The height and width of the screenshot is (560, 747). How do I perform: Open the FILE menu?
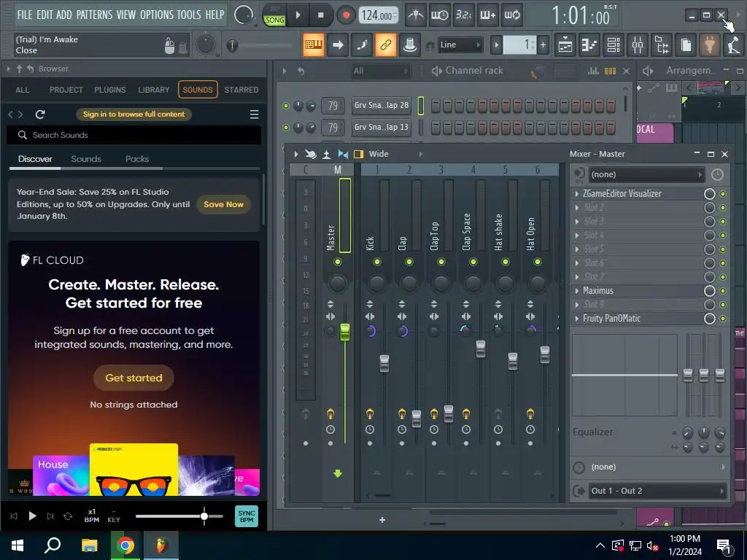(x=25, y=15)
